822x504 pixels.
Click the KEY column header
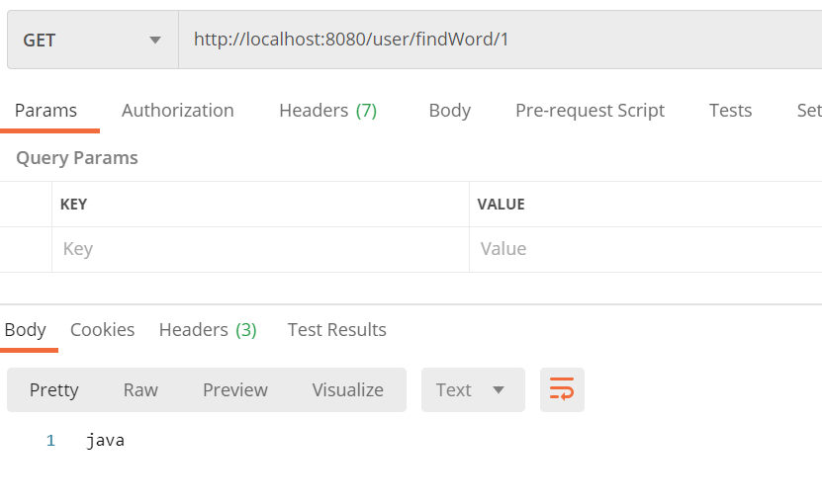73,205
